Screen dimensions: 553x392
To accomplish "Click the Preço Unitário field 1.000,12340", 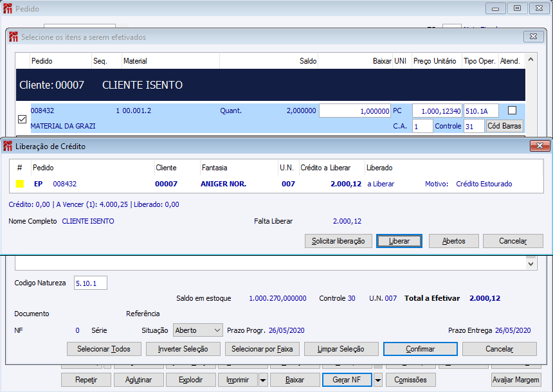I will [x=437, y=111].
